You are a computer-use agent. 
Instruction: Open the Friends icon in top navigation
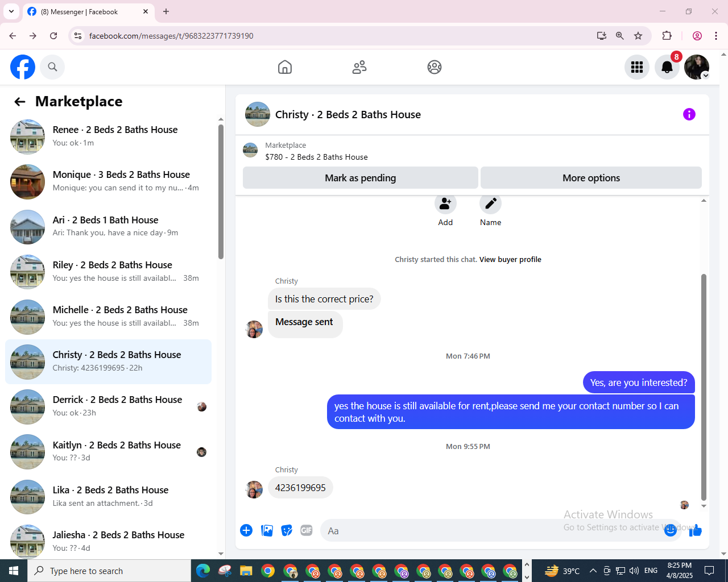click(359, 67)
